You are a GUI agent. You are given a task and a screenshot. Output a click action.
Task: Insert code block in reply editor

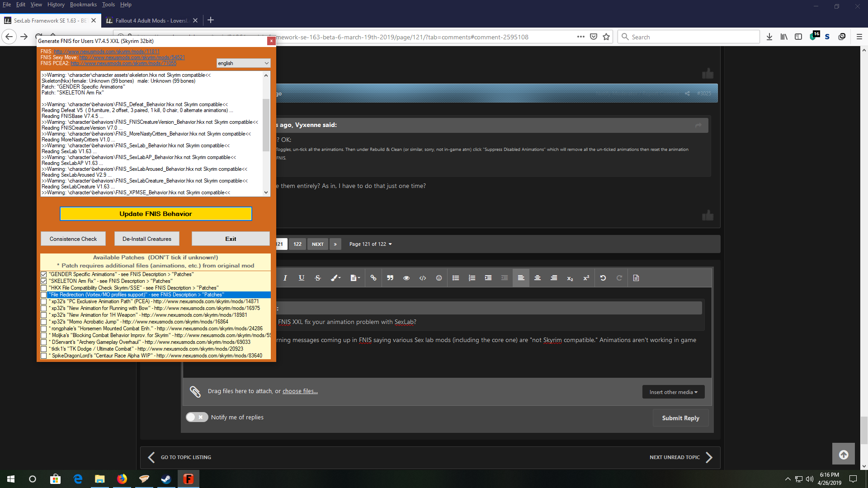tap(423, 278)
